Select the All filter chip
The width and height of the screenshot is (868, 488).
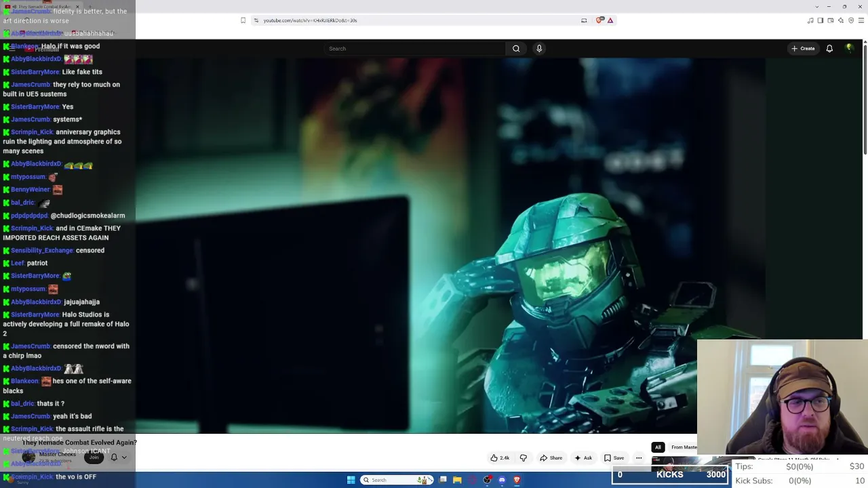point(658,447)
